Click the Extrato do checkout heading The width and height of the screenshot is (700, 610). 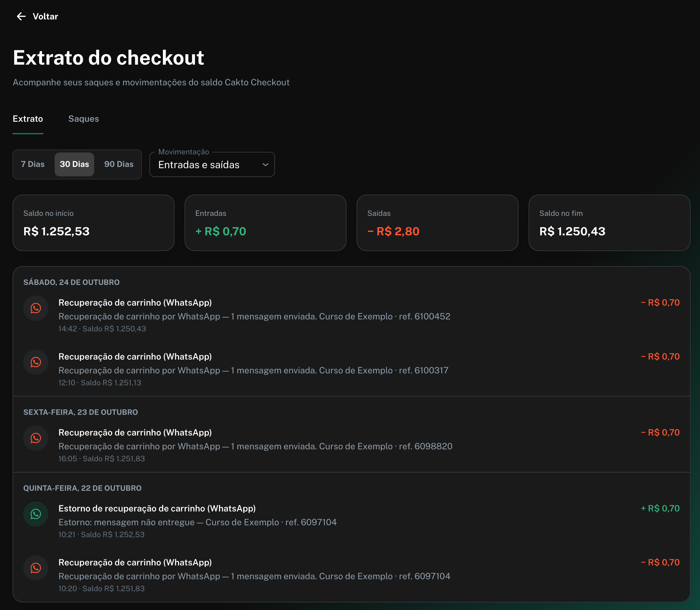click(x=109, y=57)
